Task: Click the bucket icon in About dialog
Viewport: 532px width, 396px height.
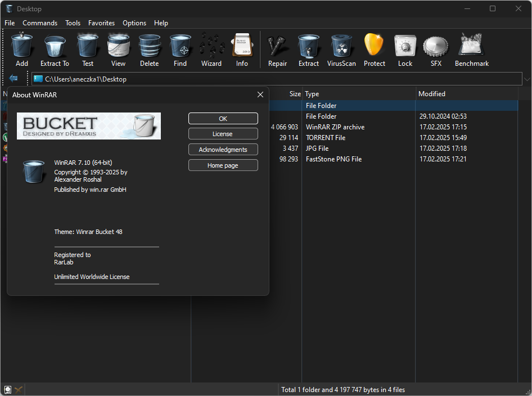Action: coord(34,172)
